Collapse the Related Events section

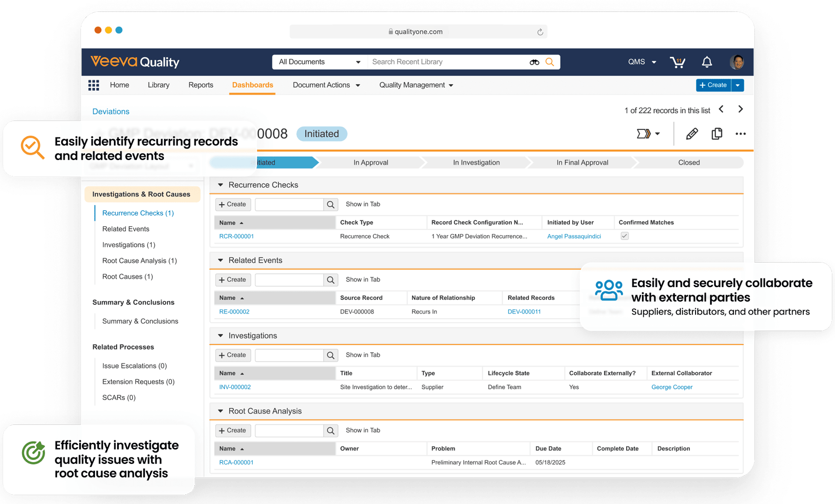221,260
